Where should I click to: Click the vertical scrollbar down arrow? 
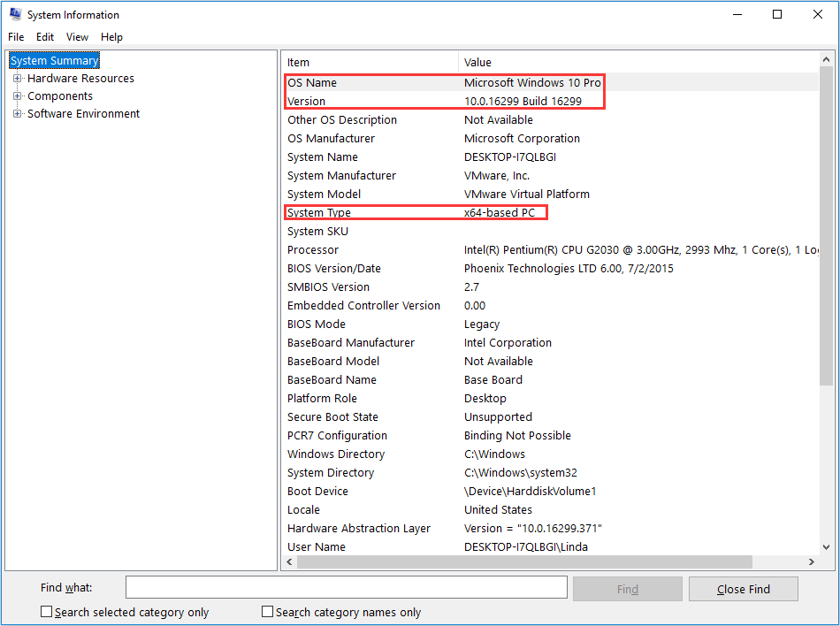pos(826,547)
